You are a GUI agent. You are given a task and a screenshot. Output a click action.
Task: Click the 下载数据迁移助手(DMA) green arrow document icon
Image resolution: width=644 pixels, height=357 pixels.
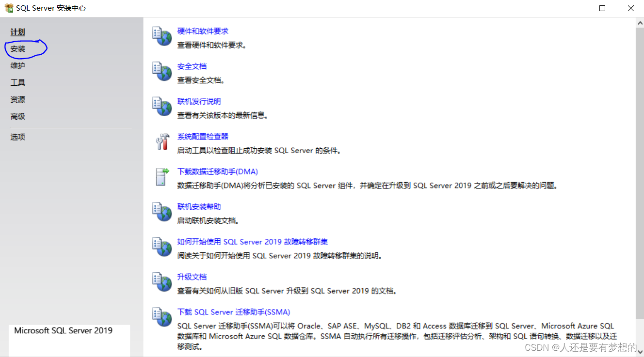pos(161,177)
